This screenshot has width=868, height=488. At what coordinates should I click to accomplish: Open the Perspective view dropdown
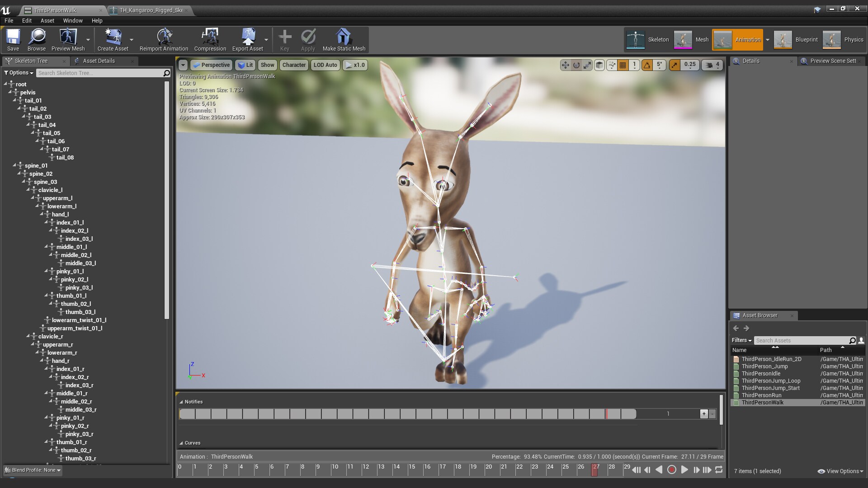pyautogui.click(x=211, y=65)
